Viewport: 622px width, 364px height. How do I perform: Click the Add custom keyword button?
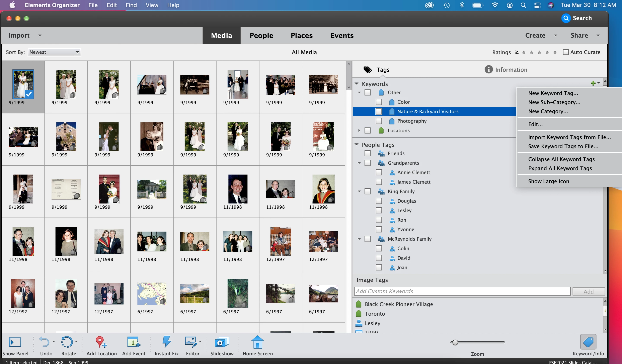click(588, 291)
